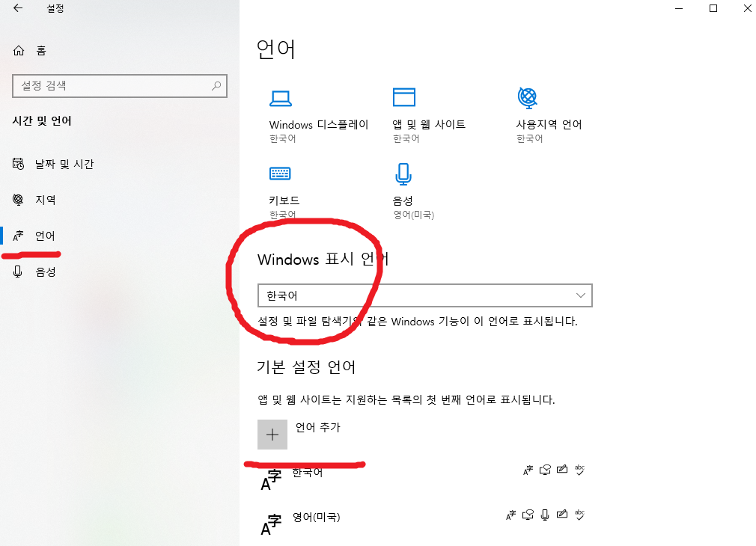Click the globe icon for 지역

tap(18, 200)
